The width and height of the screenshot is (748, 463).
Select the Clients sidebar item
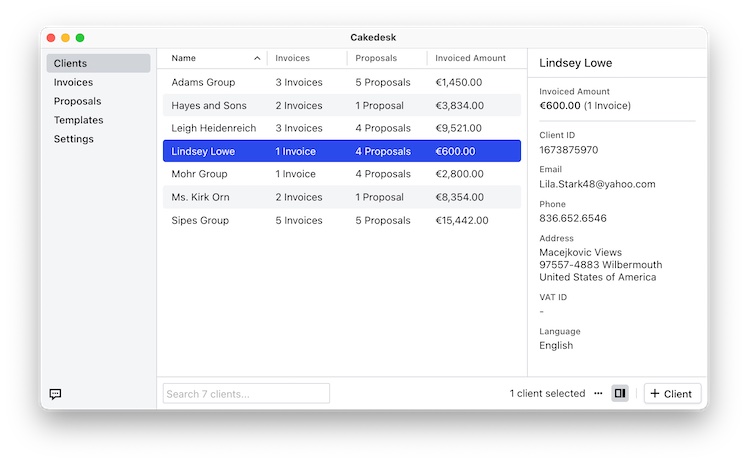point(70,64)
